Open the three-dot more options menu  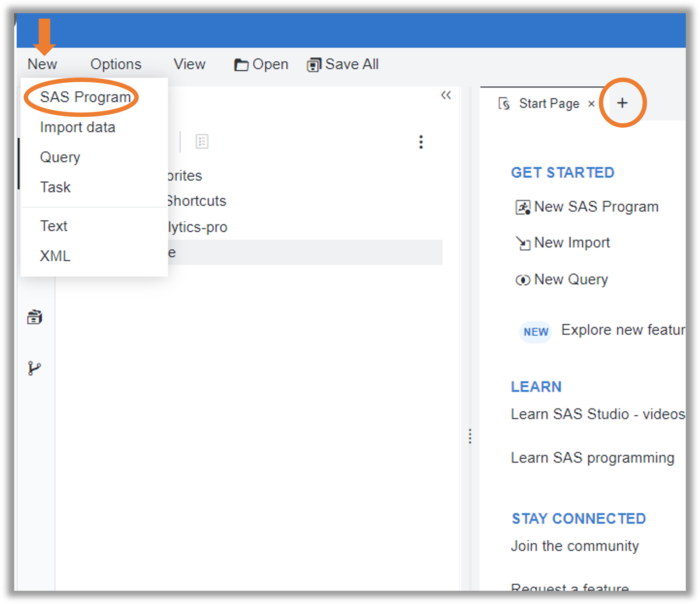421,142
